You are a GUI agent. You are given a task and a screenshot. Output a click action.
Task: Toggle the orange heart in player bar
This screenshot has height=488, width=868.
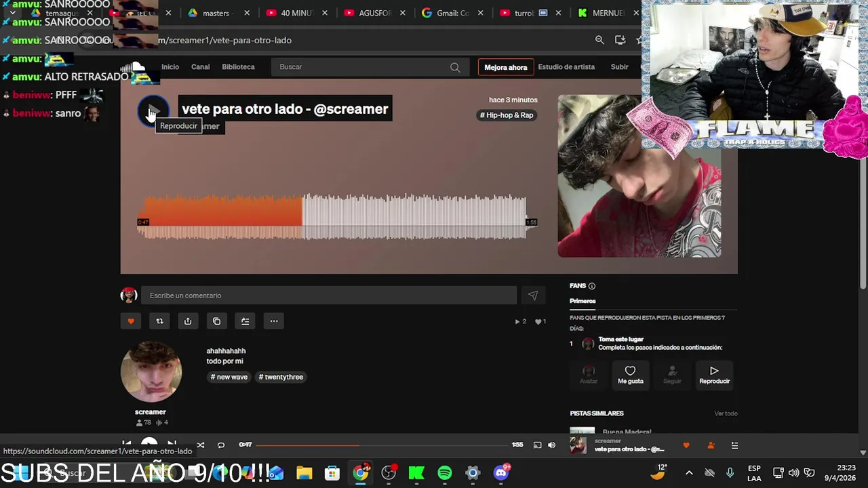(x=686, y=445)
